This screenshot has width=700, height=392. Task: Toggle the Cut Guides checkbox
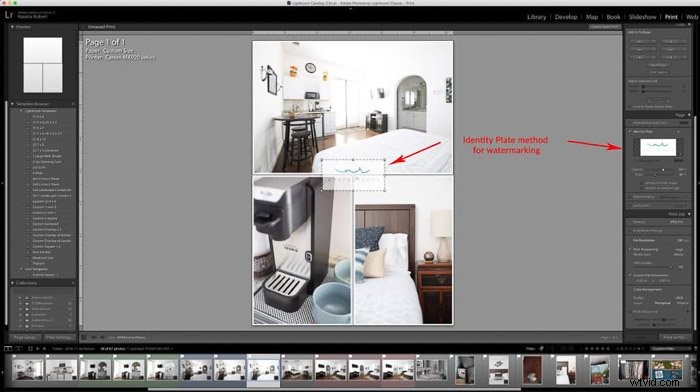pyautogui.click(x=630, y=205)
